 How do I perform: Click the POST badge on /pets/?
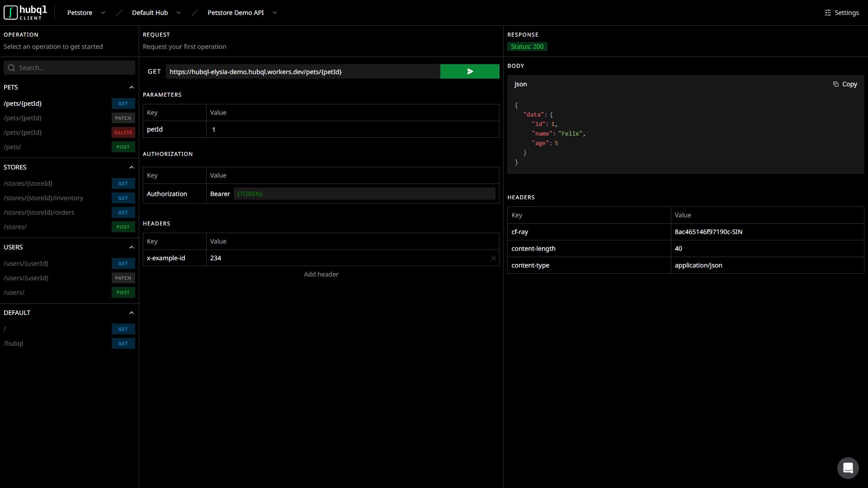[123, 147]
